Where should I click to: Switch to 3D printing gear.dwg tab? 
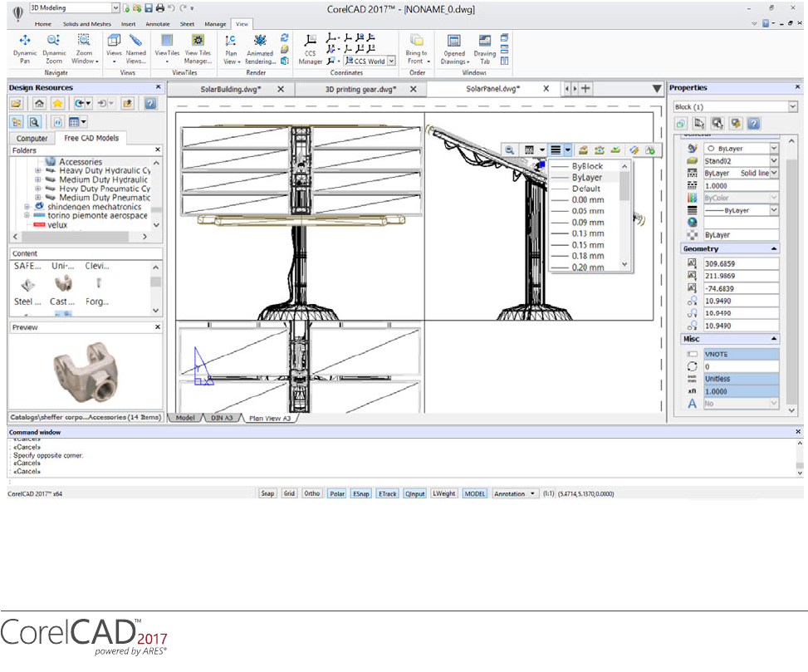[x=360, y=89]
